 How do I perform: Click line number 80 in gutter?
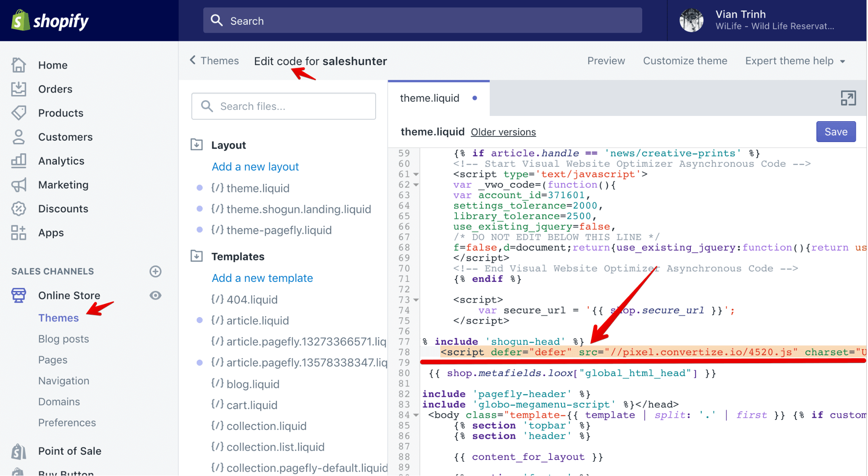point(404,373)
